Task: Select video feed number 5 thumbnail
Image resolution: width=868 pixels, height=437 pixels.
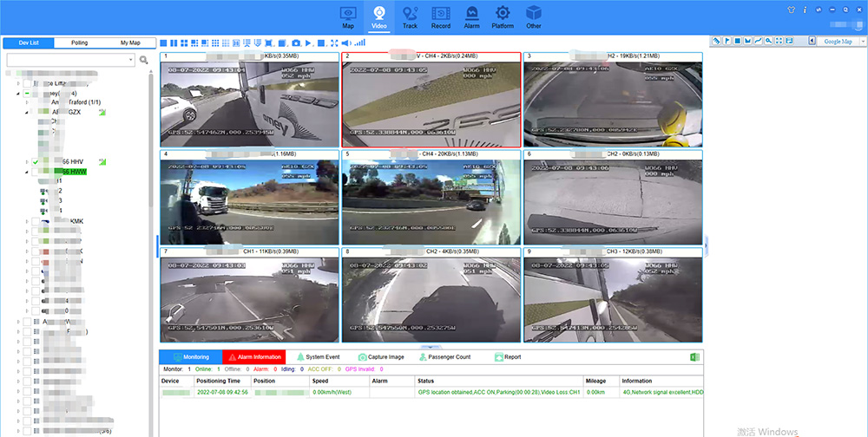Action: click(431, 196)
